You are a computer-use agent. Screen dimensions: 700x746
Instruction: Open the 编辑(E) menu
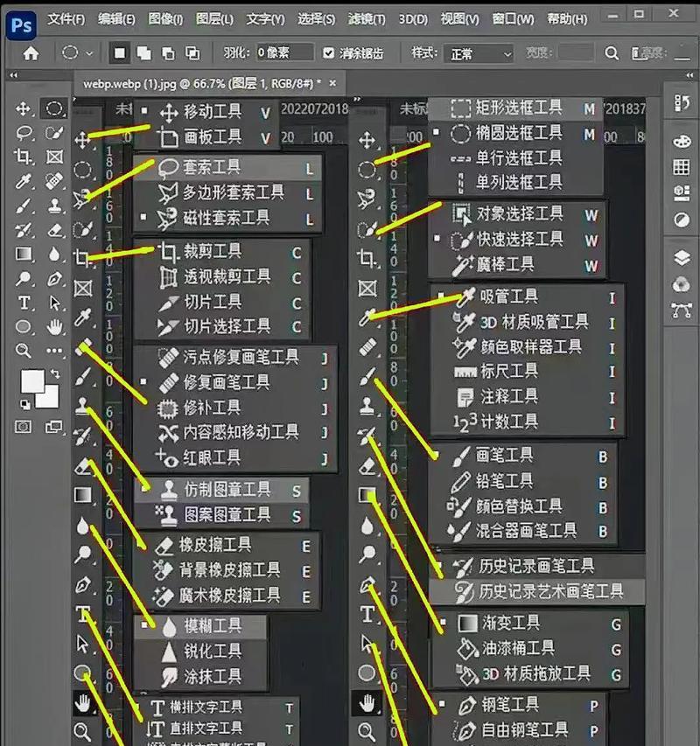point(116,19)
